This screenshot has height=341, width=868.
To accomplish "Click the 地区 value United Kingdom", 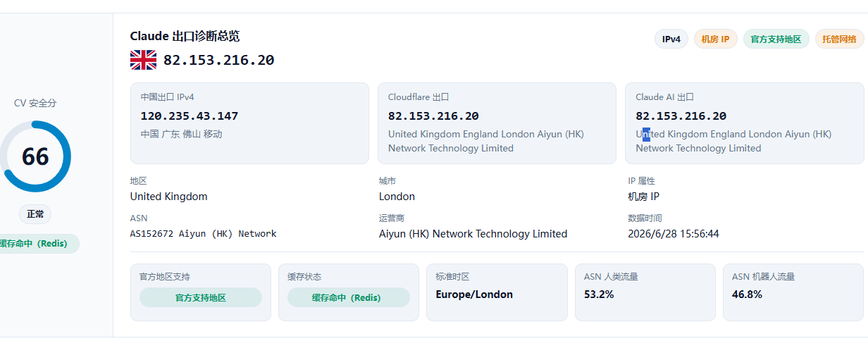I will pos(169,197).
